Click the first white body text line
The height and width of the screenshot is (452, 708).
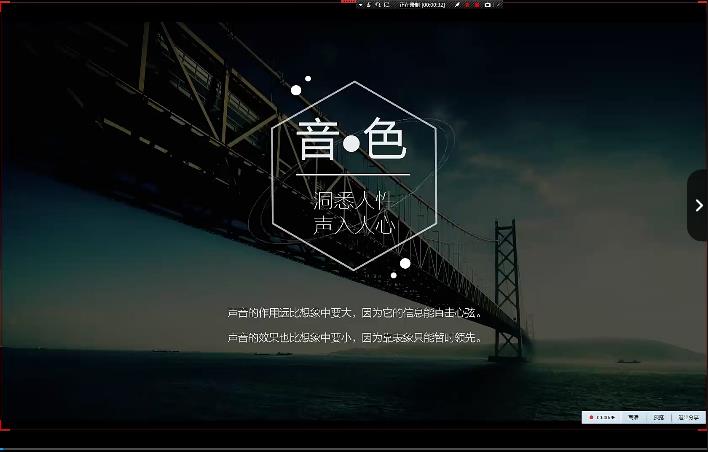355,313
